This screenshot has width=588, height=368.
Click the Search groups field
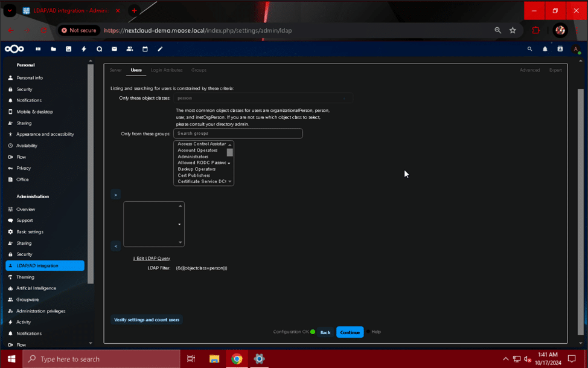238,134
